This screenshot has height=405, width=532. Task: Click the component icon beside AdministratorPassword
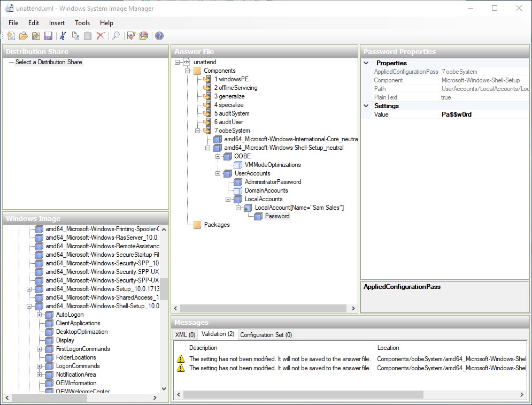[238, 182]
